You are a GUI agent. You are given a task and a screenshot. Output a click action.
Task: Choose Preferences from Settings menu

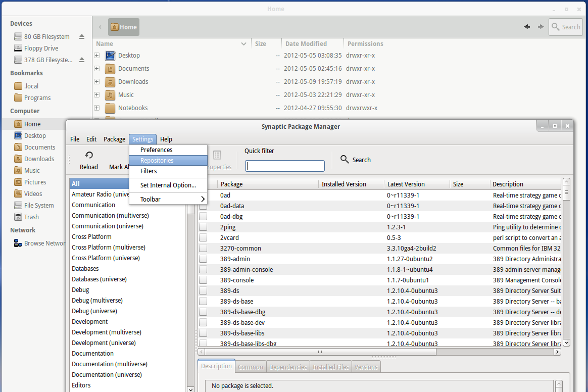point(168,150)
